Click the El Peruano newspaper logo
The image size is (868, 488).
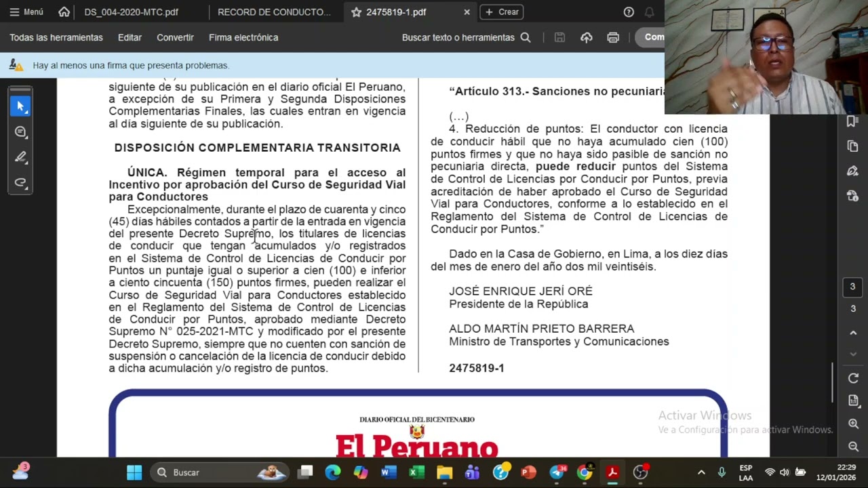[417, 444]
